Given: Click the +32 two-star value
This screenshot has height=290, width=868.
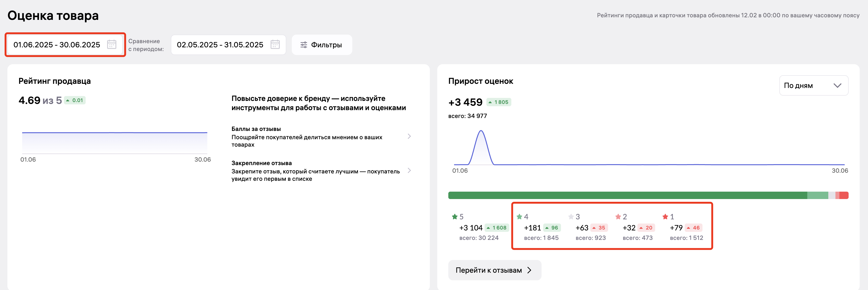Looking at the screenshot, I should pos(629,228).
